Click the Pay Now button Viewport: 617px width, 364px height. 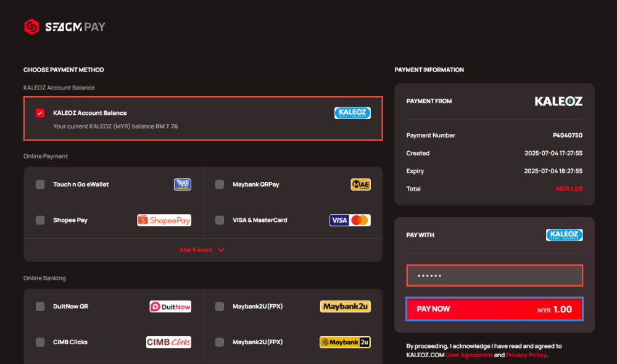click(x=494, y=309)
